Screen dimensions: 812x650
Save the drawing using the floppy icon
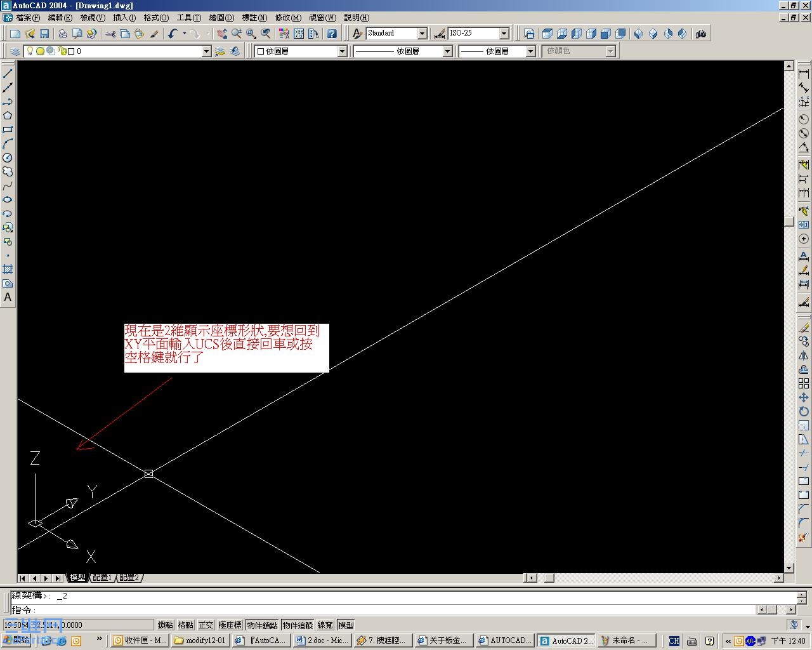[44, 34]
